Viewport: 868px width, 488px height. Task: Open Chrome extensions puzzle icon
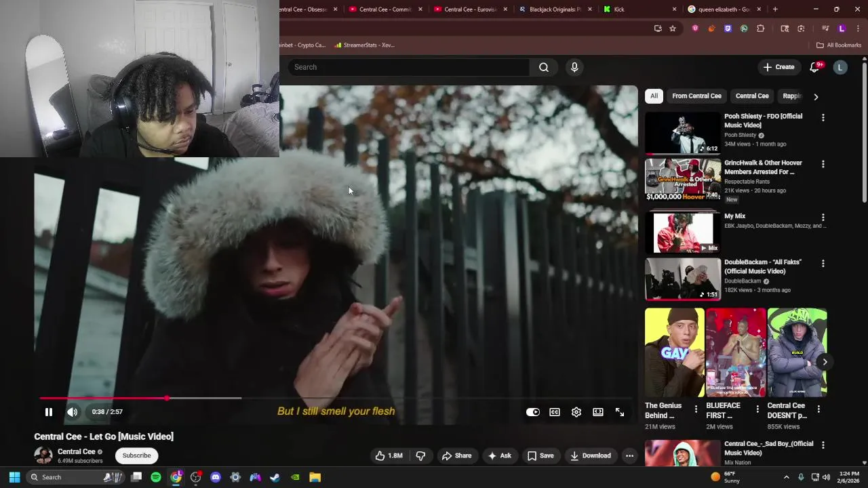pos(760,28)
